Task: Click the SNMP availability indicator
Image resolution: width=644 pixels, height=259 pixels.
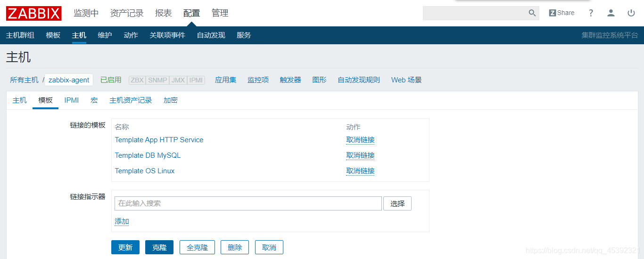Action: (x=157, y=80)
